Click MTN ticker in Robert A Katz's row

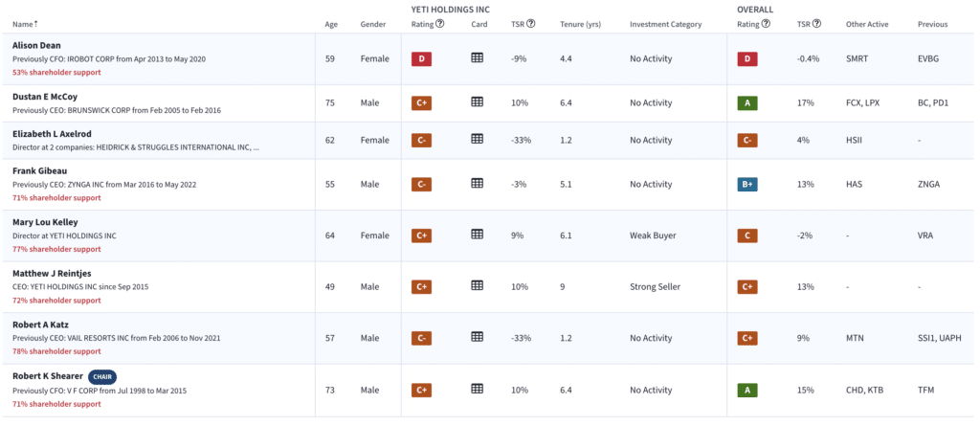point(855,339)
